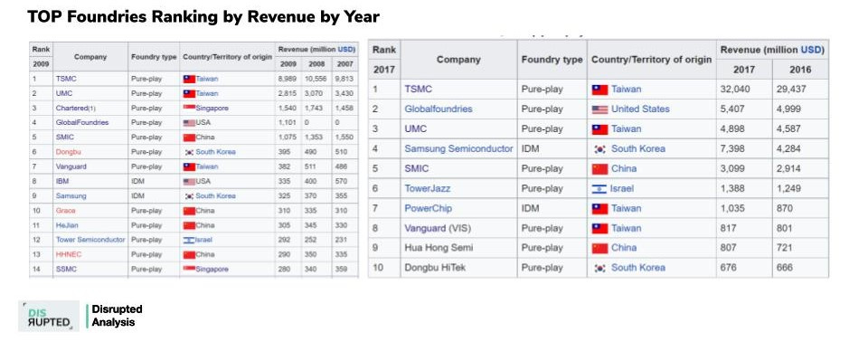Open the Globalfoundries link in the 2017 table
The image size is (868, 342).
click(439, 109)
